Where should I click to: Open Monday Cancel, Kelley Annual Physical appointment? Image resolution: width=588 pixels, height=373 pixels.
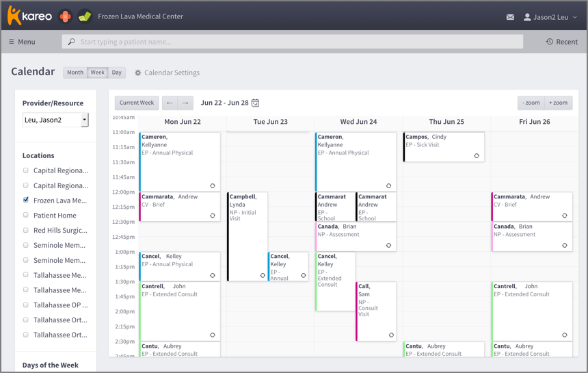pyautogui.click(x=180, y=266)
